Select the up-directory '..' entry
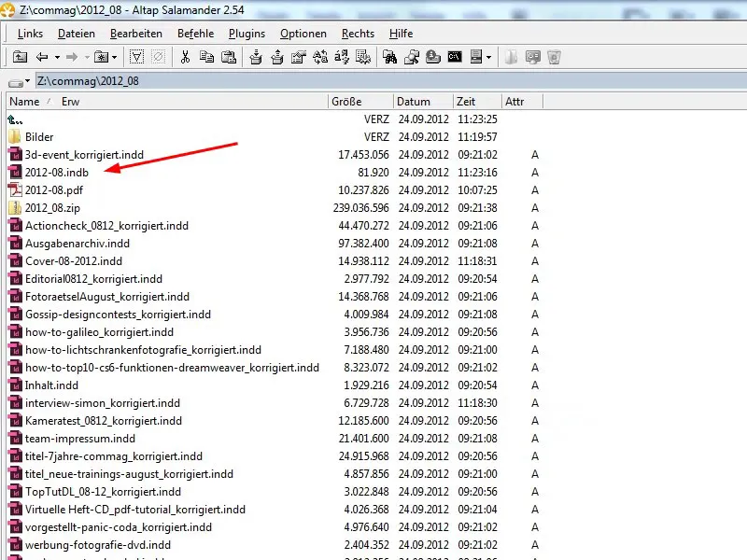The image size is (747, 560). [15, 119]
